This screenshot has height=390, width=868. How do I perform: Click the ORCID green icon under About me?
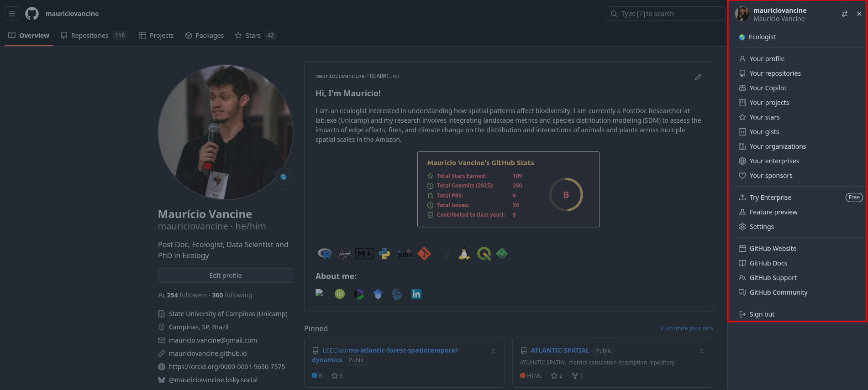339,294
